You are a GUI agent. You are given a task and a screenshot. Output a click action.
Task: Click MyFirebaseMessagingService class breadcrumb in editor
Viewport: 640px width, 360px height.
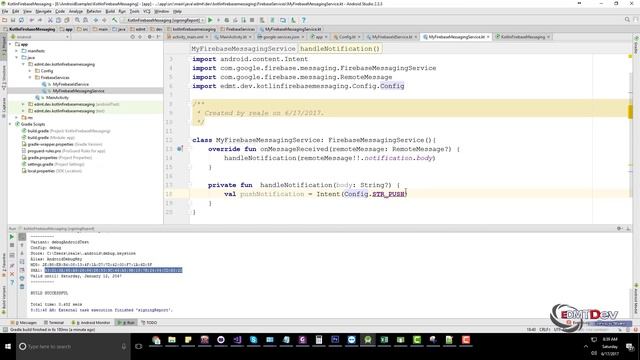(243, 49)
